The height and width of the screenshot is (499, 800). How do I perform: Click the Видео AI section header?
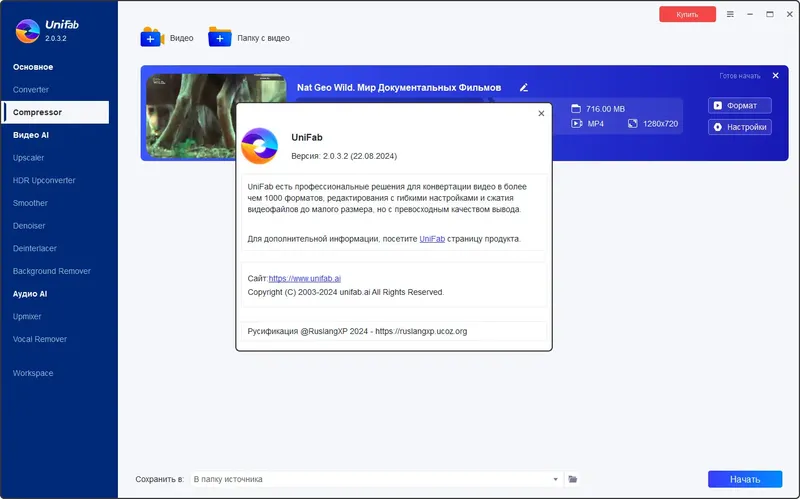[x=31, y=135]
